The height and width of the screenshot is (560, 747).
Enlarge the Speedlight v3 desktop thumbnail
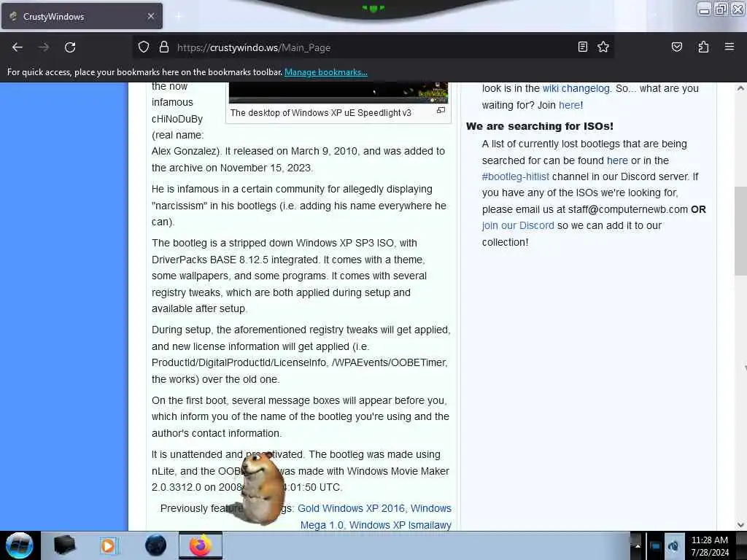click(338, 93)
